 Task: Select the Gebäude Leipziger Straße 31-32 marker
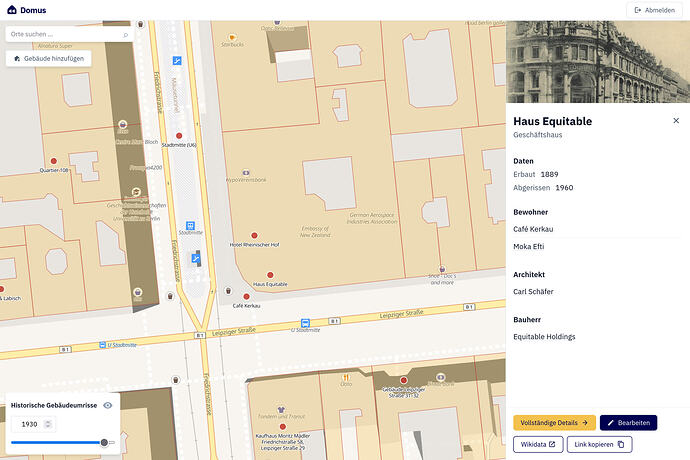[x=404, y=380]
